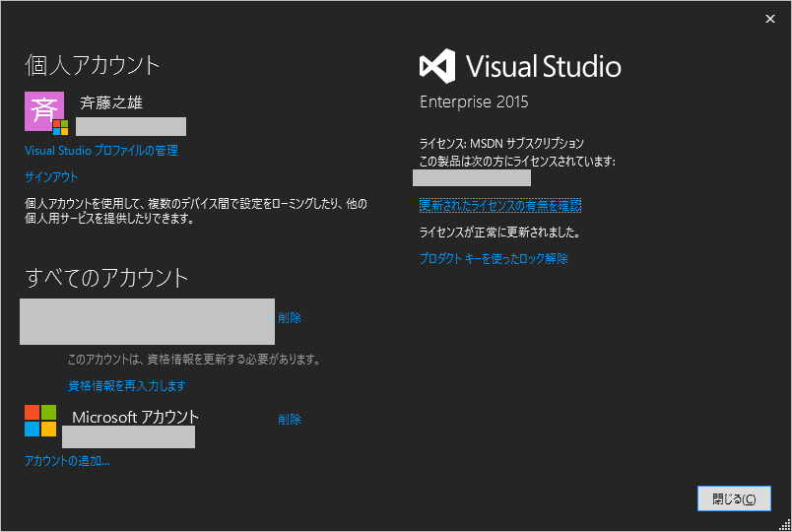Viewport: 792px width, 532px height.
Task: Click 資格情報を再入力します to re-enter credentials
Action: pos(126,386)
